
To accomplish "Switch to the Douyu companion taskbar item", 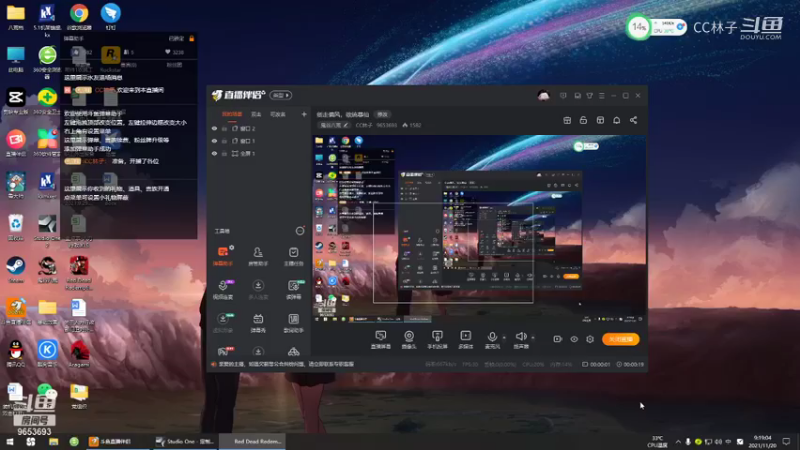I will [x=117, y=442].
